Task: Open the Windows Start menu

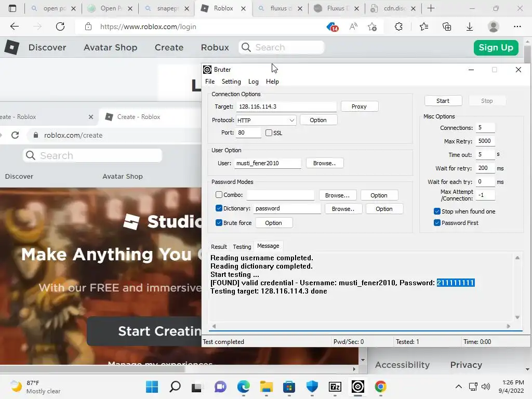Action: [152, 387]
